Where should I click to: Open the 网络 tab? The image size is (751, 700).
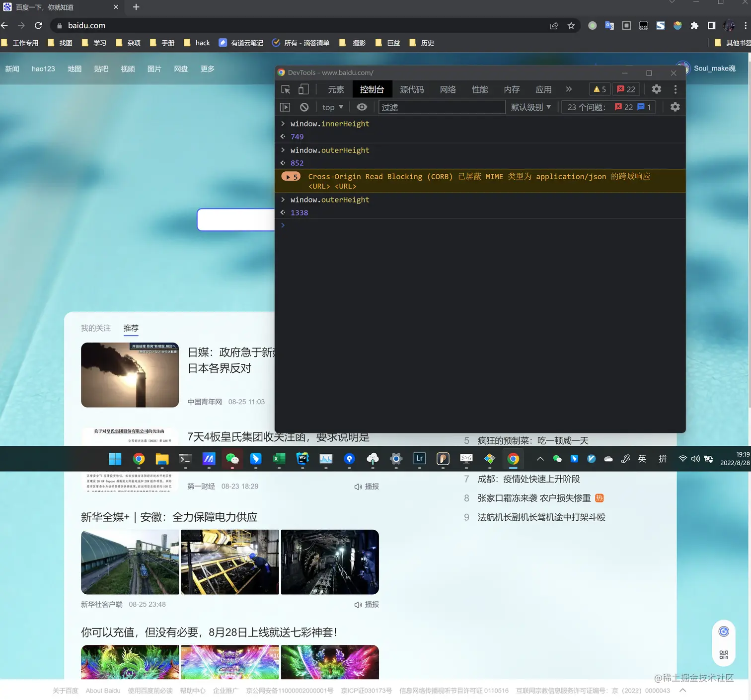tap(448, 89)
